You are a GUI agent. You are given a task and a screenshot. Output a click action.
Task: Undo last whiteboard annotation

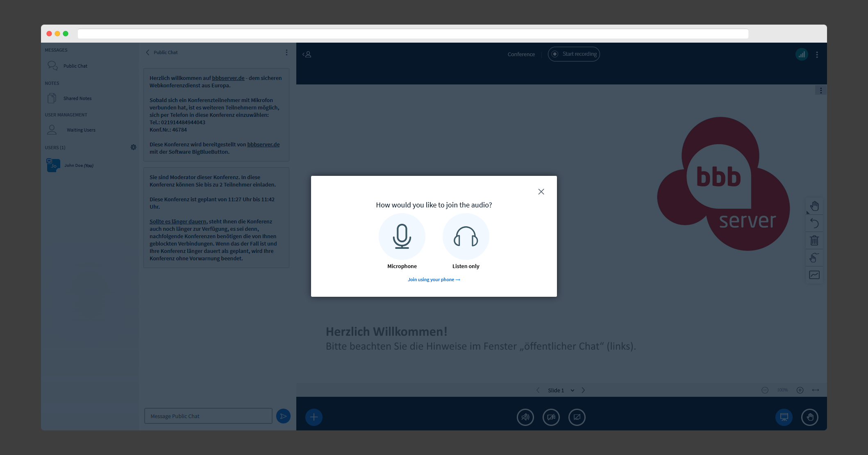(814, 223)
